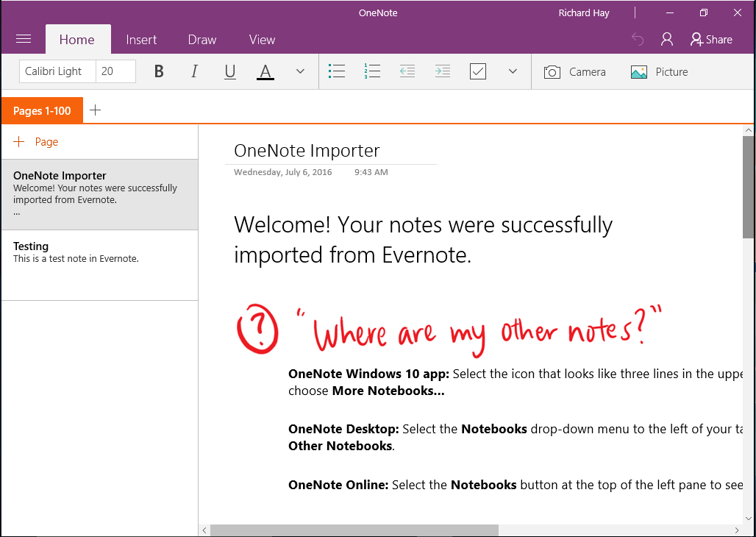Switch to the Insert tab
This screenshot has height=537, width=756.
(x=141, y=40)
